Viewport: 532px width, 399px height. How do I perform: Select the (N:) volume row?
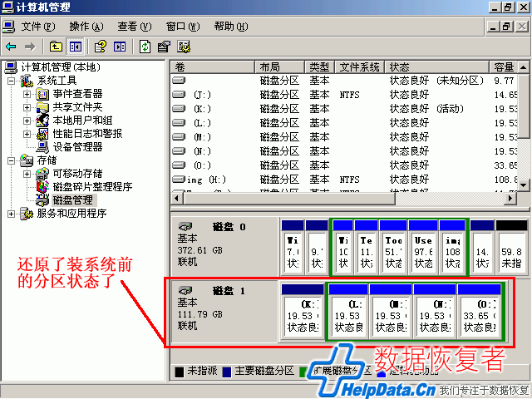[x=344, y=151]
